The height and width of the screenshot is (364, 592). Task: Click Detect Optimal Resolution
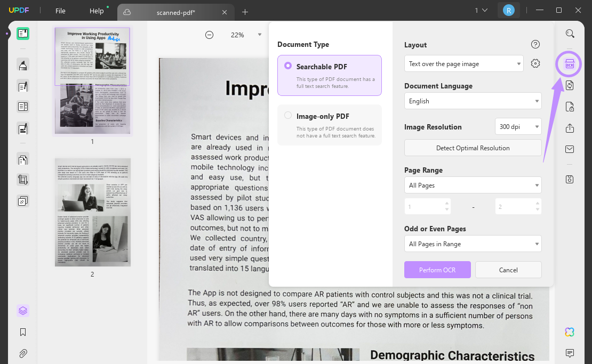point(473,148)
